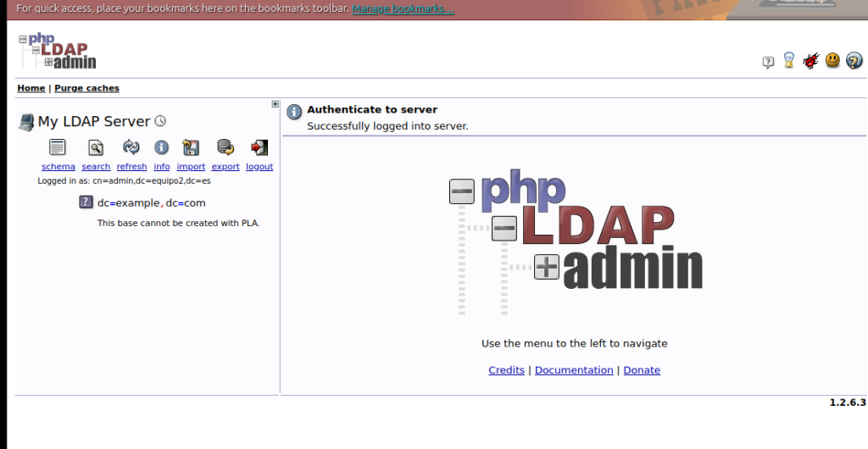Screen dimensions: 868x449
Task: Click the export database icon
Action: click(x=225, y=147)
